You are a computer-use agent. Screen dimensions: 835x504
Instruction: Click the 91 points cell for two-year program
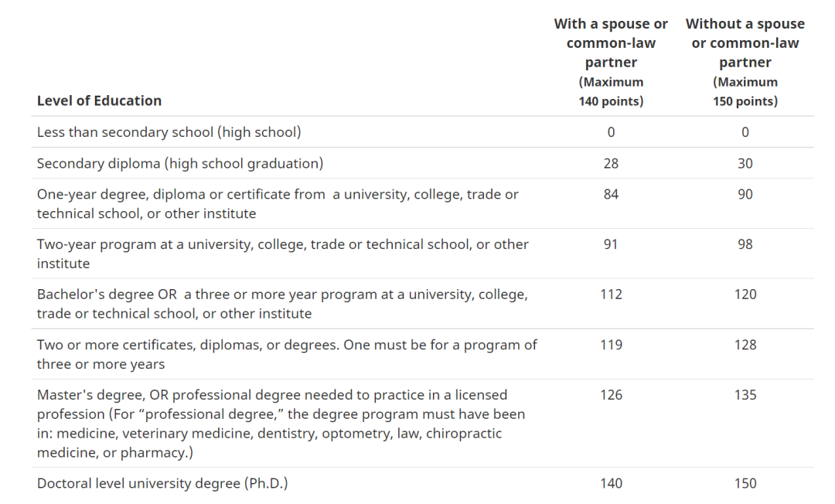coord(611,244)
